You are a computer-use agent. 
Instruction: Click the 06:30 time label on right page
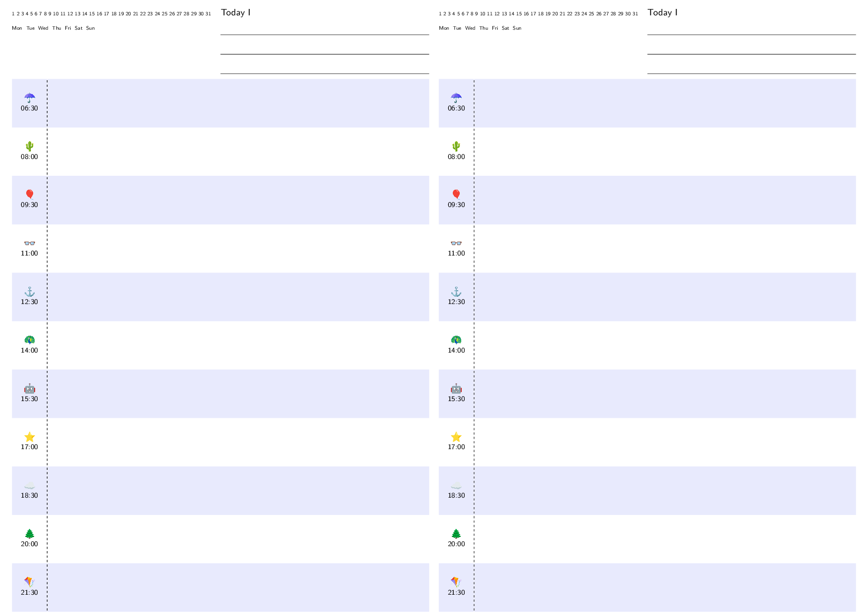[456, 108]
